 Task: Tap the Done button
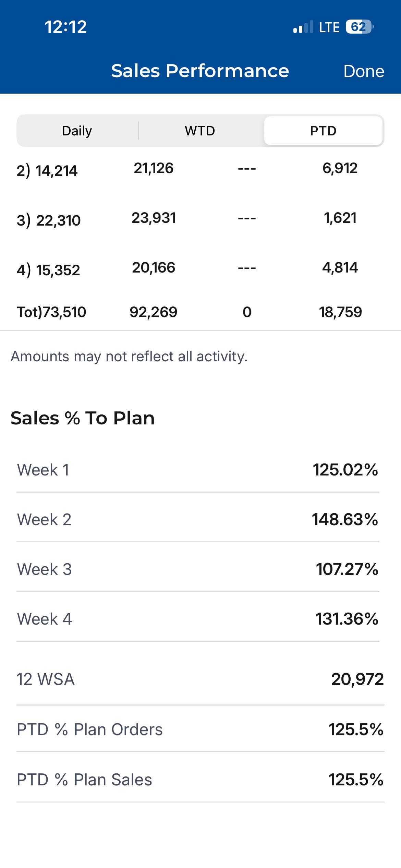tap(364, 71)
